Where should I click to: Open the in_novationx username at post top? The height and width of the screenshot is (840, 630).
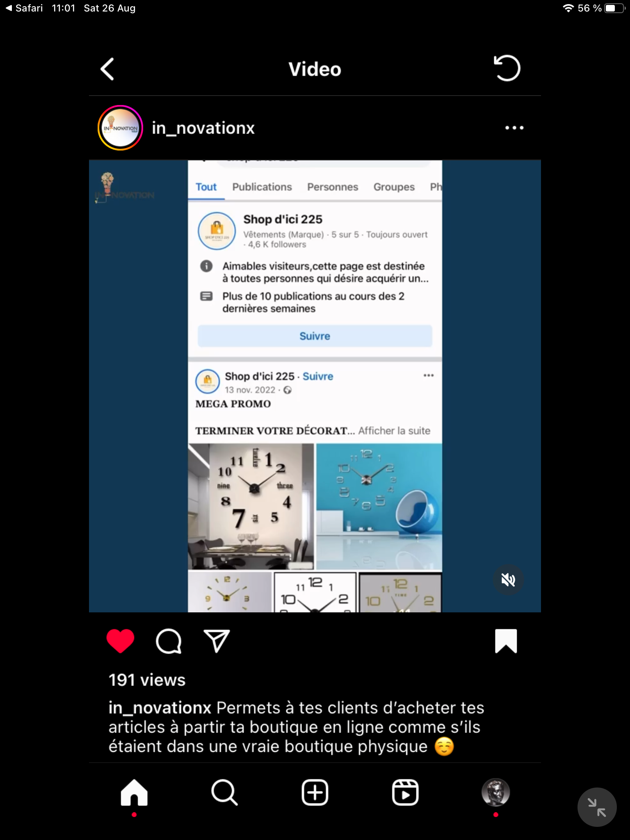pos(203,128)
